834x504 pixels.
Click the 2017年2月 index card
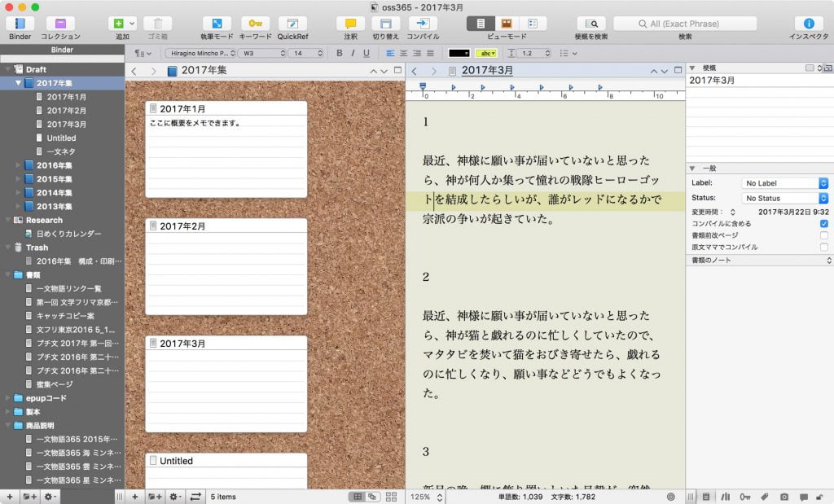pyautogui.click(x=226, y=266)
